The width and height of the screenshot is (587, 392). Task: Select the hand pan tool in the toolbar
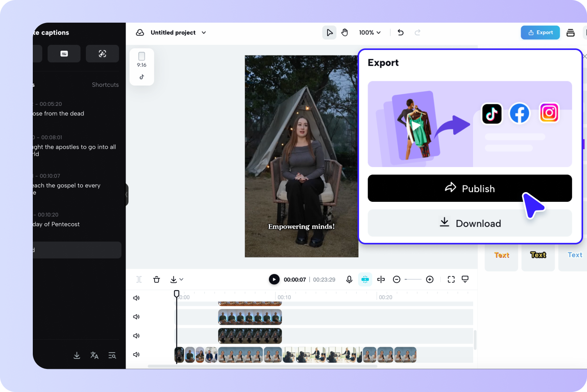coord(345,32)
